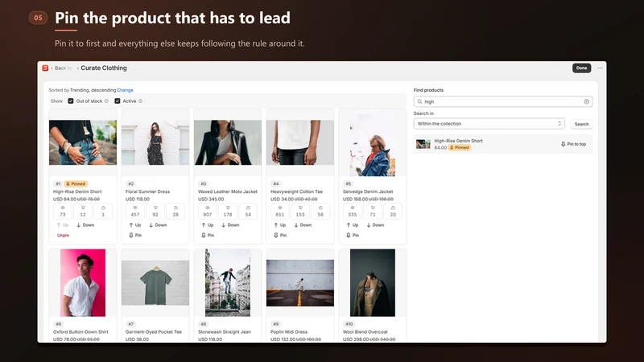This screenshot has width=644, height=362.
Task: Click the Stonewash Straight Jean image
Action: (x=228, y=283)
